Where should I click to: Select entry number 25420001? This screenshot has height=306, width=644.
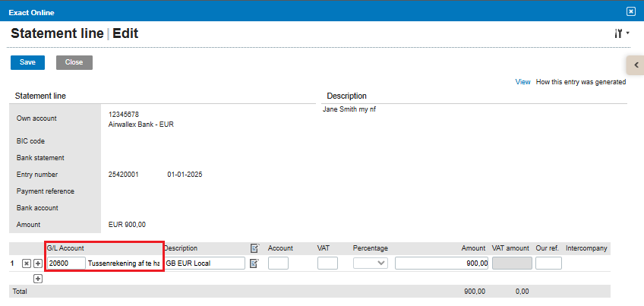tap(124, 175)
